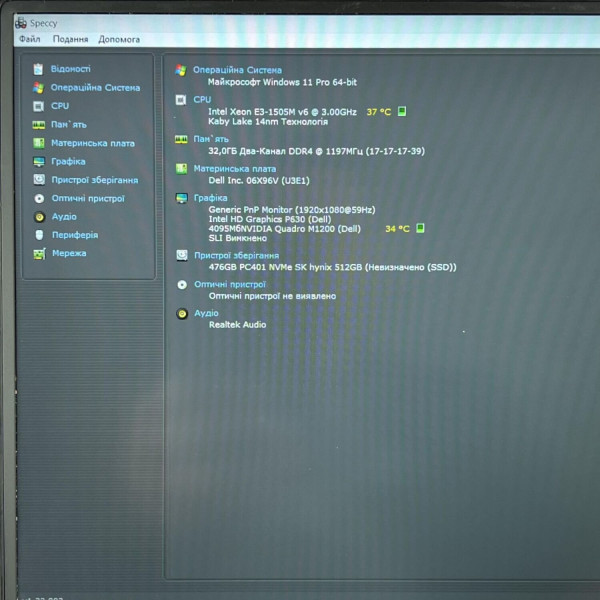Click the 37 °C CPU temperature value

click(379, 112)
